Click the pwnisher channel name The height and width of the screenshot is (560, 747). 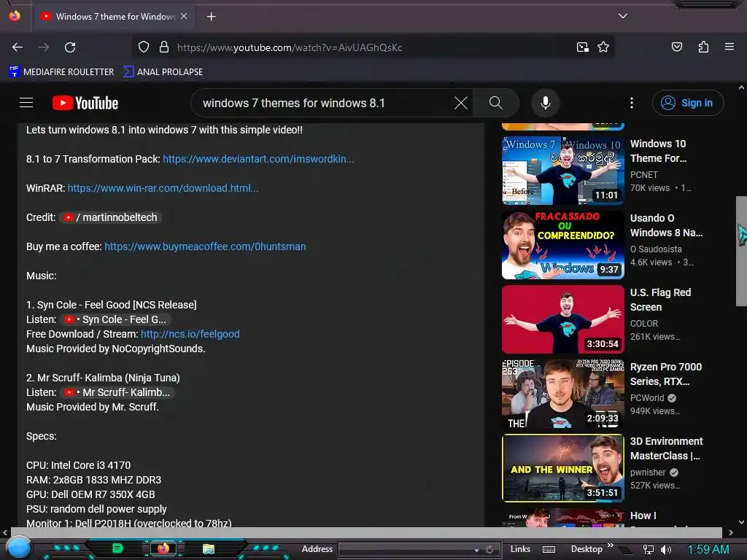coord(648,472)
